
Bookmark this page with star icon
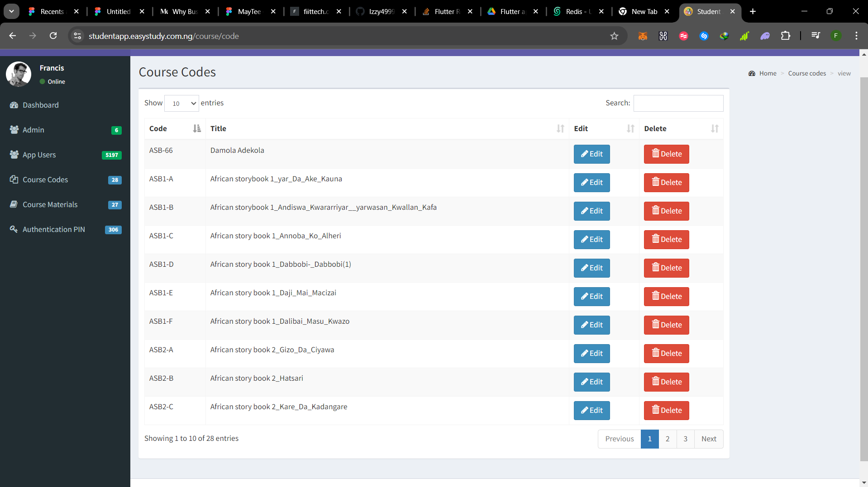click(614, 36)
